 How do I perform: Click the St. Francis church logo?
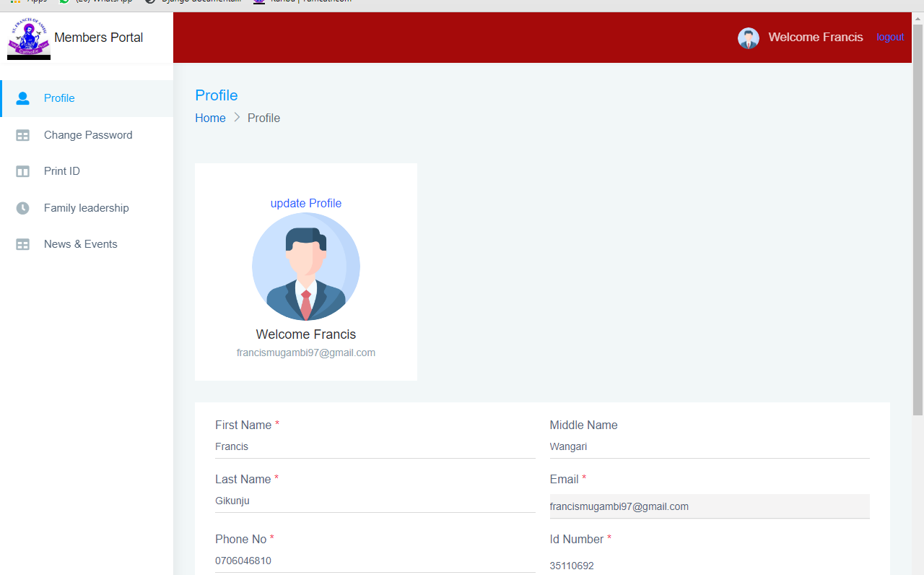click(x=29, y=38)
